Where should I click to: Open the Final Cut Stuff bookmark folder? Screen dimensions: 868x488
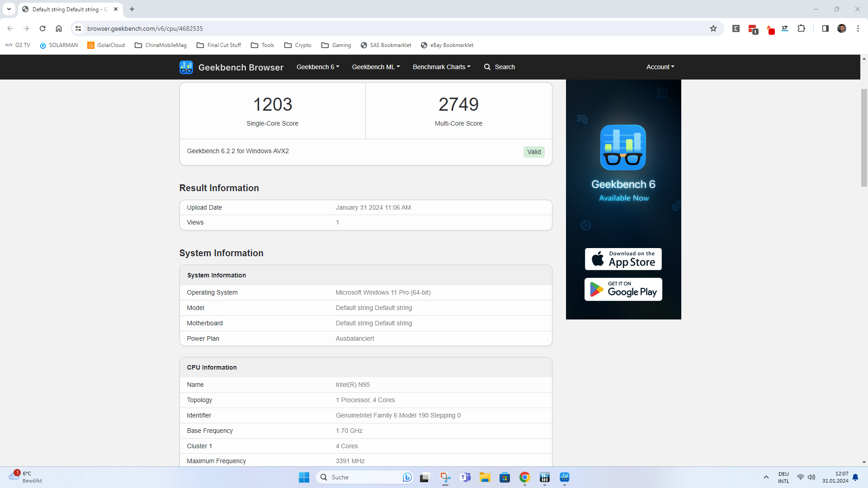(219, 45)
